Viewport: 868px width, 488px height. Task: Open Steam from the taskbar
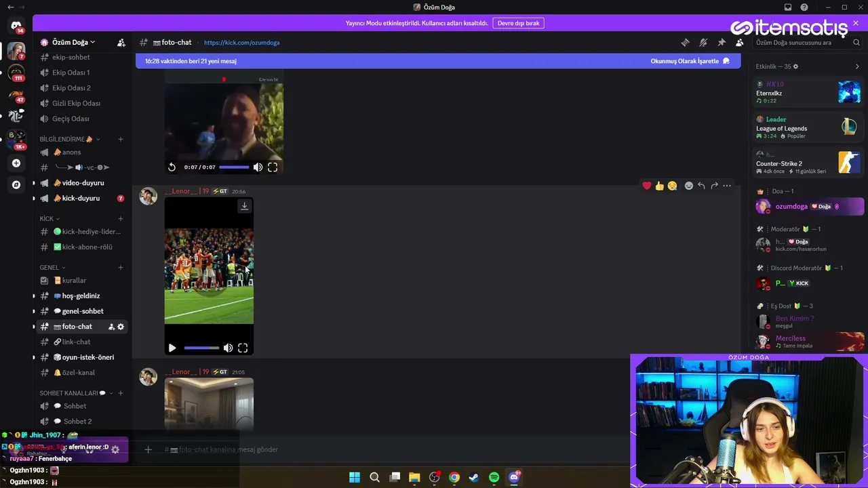click(x=474, y=477)
